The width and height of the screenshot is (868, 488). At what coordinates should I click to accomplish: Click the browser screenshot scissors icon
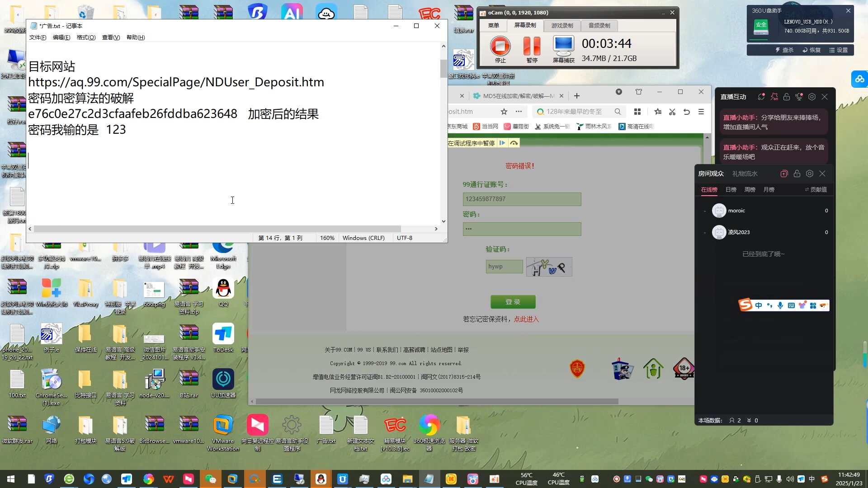tap(672, 112)
